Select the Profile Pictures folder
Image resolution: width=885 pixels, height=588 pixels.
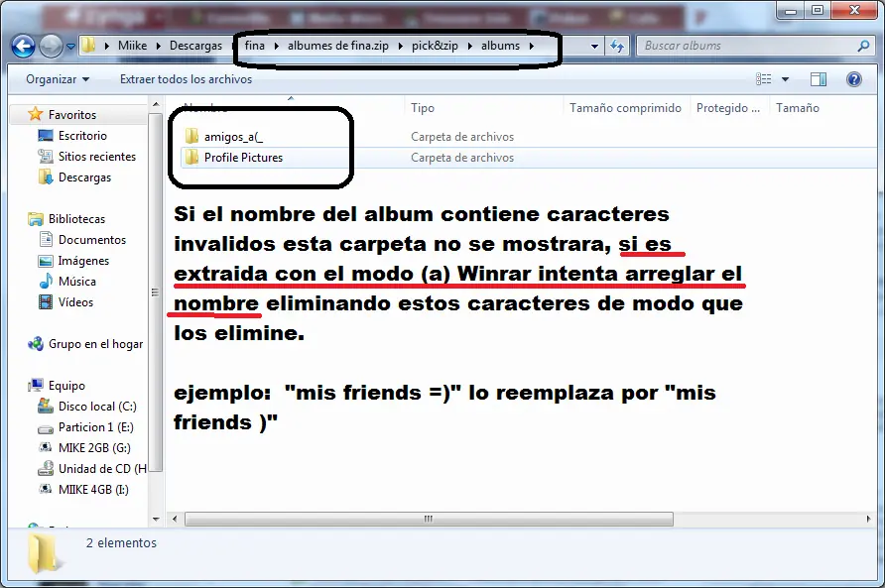[243, 158]
